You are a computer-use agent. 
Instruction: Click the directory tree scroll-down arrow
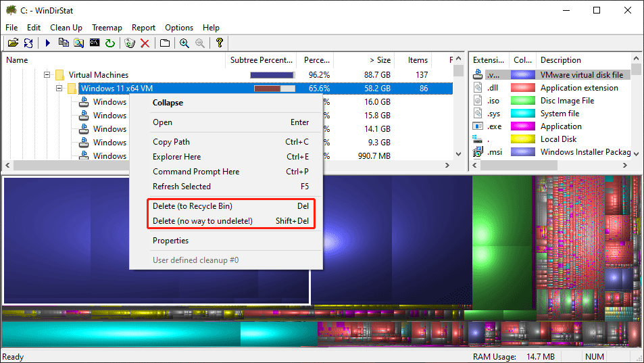point(459,154)
